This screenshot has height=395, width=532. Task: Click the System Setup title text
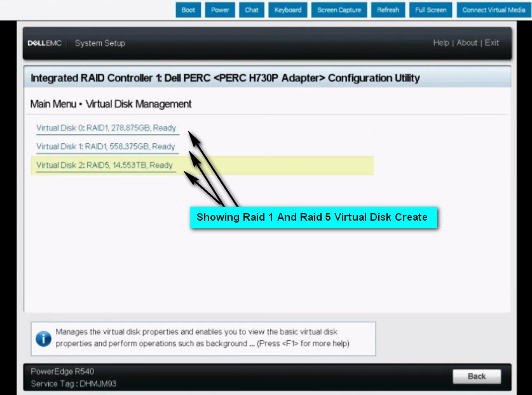100,43
